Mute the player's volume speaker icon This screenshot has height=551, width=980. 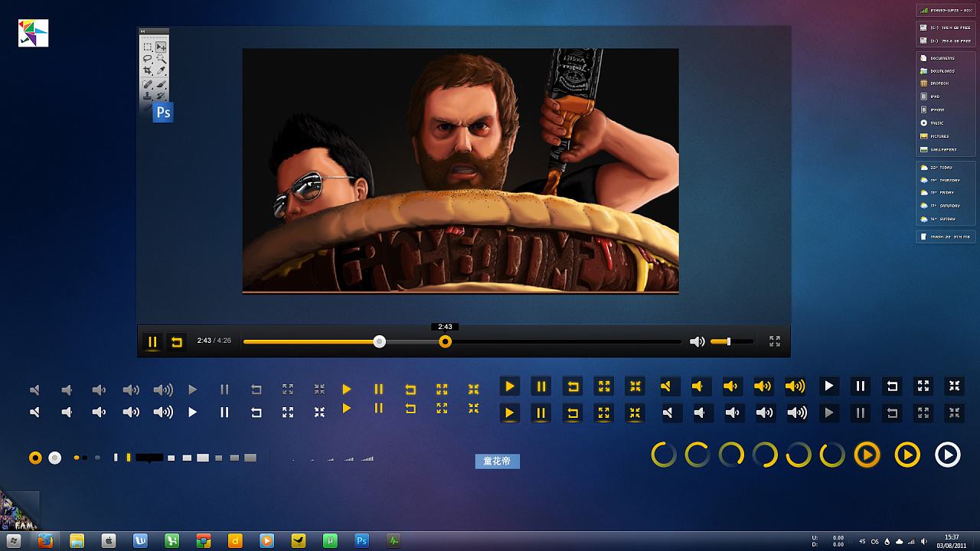pyautogui.click(x=697, y=342)
